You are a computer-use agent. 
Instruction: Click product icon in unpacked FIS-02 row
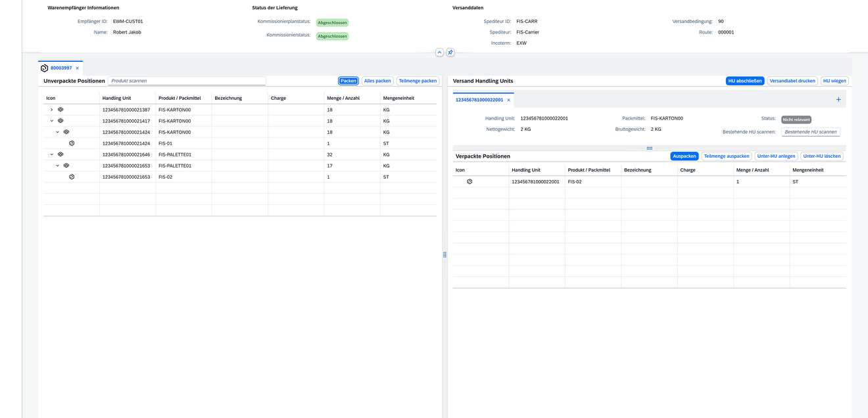[72, 177]
